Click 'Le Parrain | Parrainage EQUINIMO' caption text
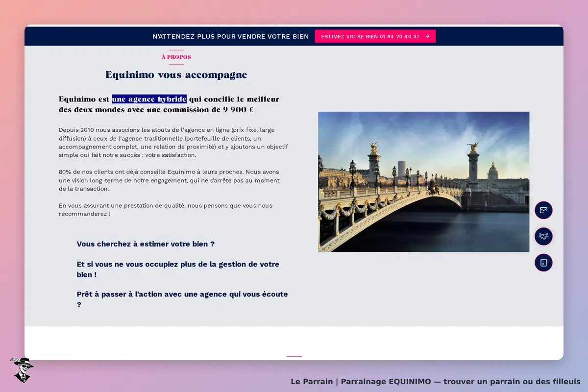Image resolution: width=588 pixels, height=392 pixels. point(436,381)
